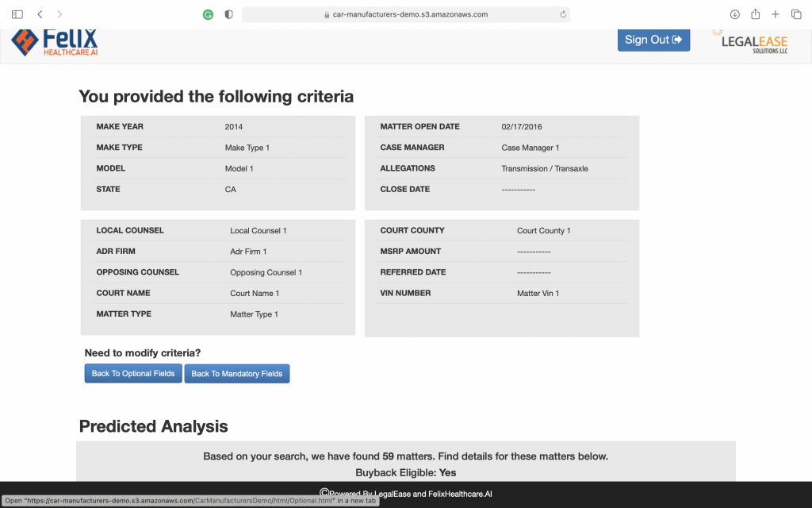Open the Share menu icon
This screenshot has width=812, height=508.
[x=755, y=14]
